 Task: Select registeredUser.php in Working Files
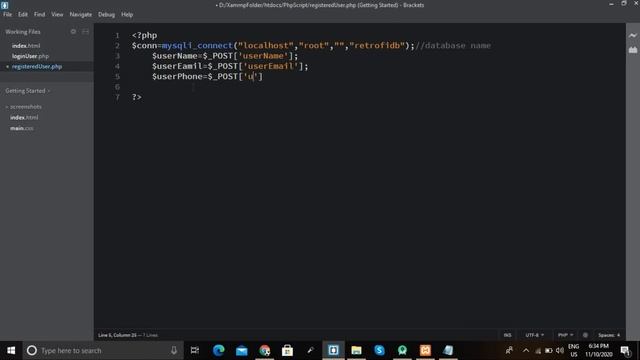coord(37,66)
